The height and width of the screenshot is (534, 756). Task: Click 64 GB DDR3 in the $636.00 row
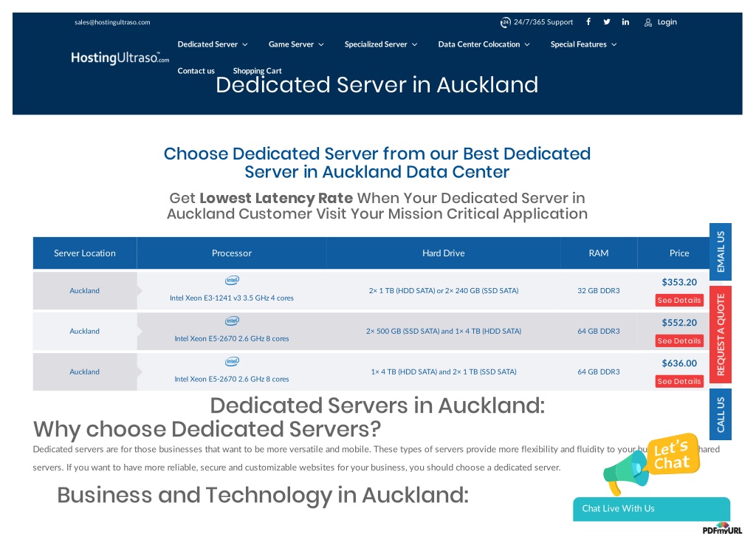pyautogui.click(x=599, y=372)
